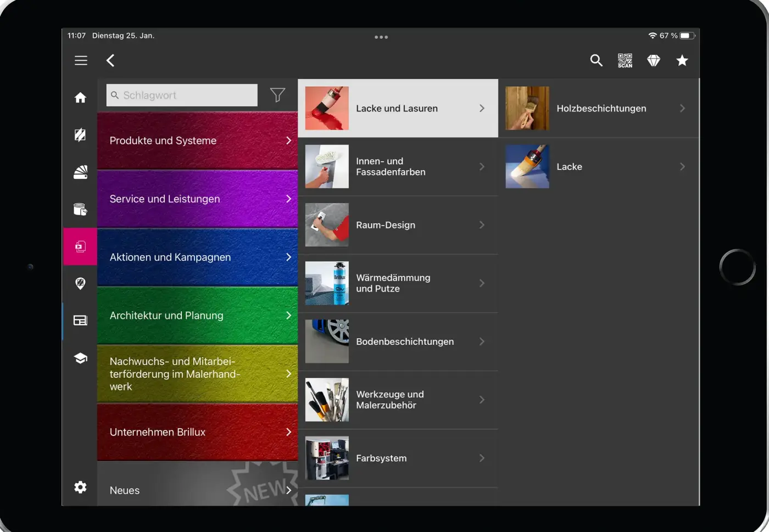
Task: Open Innen- und Fassadenfarben
Action: (x=398, y=166)
